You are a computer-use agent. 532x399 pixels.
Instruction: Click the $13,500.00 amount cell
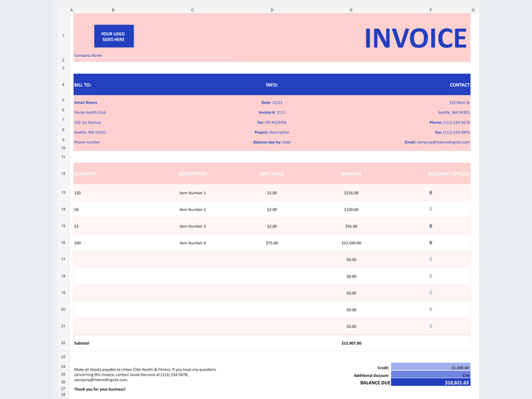click(351, 243)
